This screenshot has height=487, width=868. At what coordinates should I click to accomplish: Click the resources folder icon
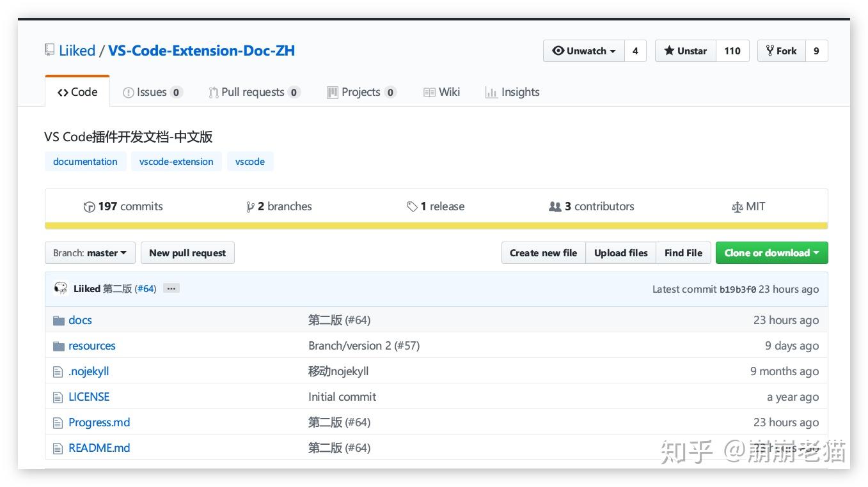pyautogui.click(x=59, y=346)
